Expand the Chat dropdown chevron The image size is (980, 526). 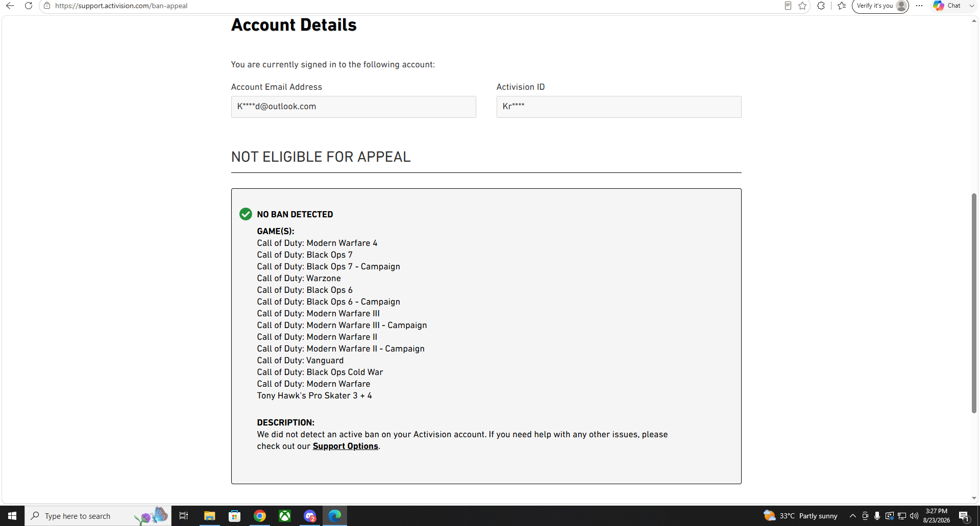pos(971,6)
